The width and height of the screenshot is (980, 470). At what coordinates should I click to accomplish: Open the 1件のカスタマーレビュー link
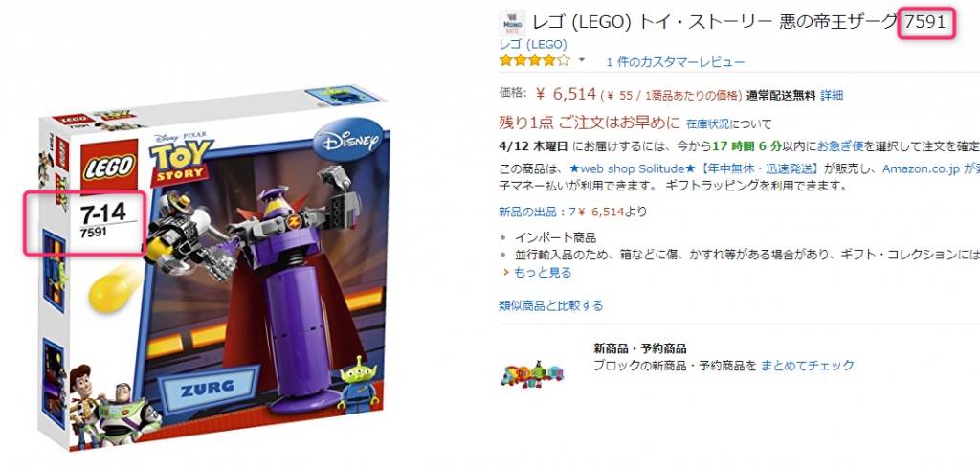point(676,62)
